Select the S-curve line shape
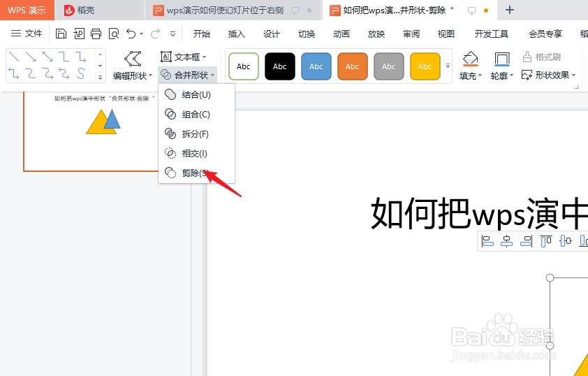 pos(80,73)
